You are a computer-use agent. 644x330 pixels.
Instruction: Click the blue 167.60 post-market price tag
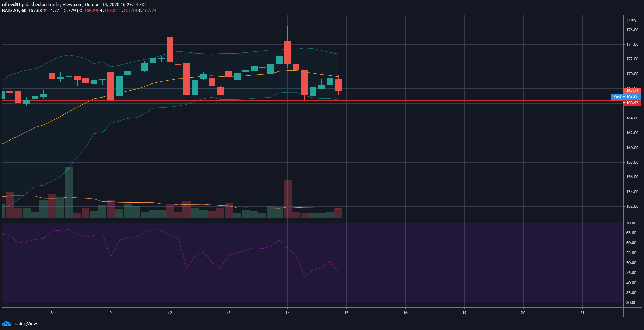(x=632, y=96)
